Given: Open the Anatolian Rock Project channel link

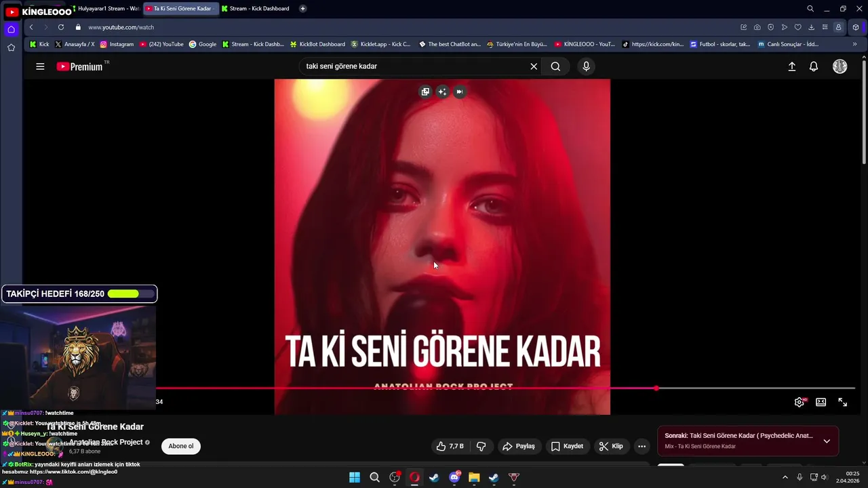Looking at the screenshot, I should 106,442.
